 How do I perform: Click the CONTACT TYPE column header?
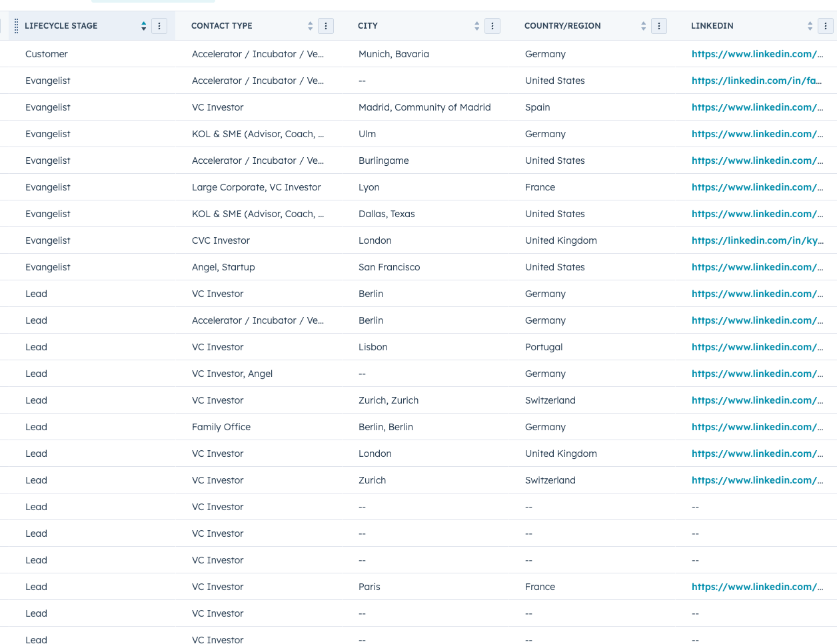tap(222, 26)
